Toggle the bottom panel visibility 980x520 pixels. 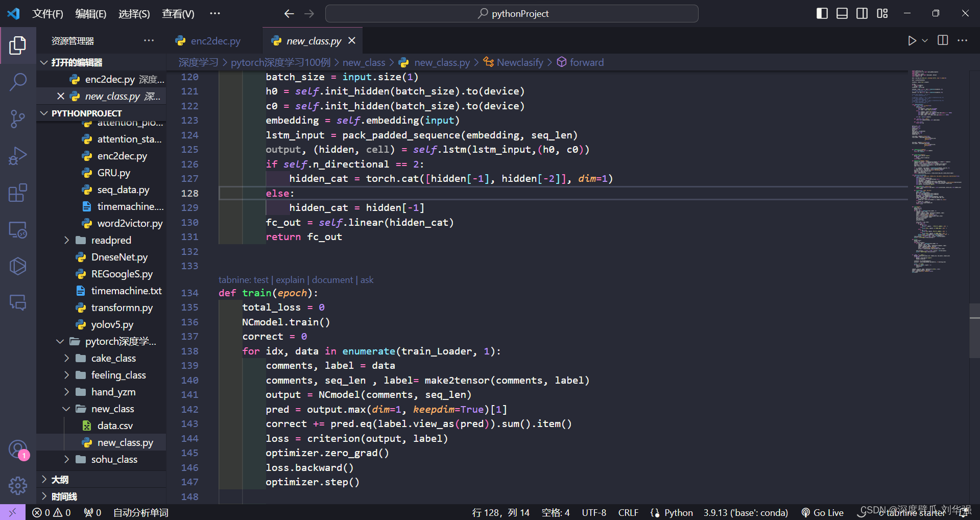pyautogui.click(x=841, y=13)
